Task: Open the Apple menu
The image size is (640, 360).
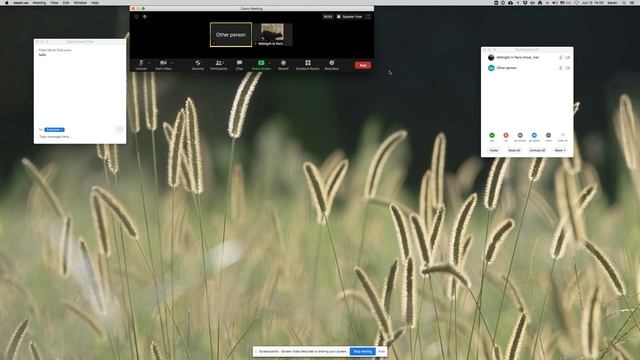Action: click(7, 2)
